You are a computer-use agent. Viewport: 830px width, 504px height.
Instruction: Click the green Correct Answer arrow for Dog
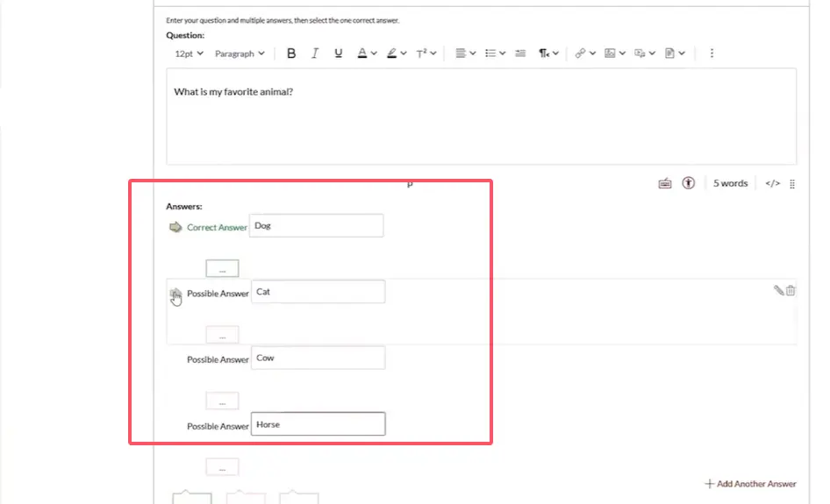coord(175,228)
